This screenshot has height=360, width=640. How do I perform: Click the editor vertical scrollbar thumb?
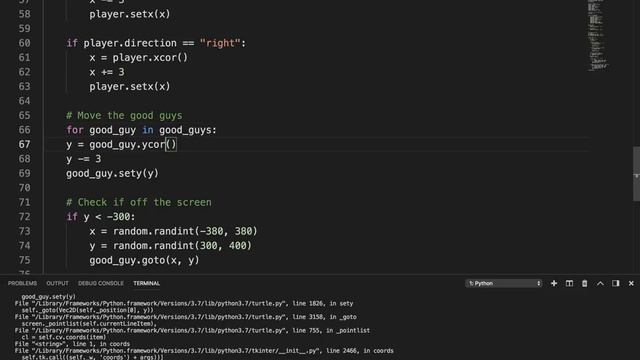click(636, 174)
